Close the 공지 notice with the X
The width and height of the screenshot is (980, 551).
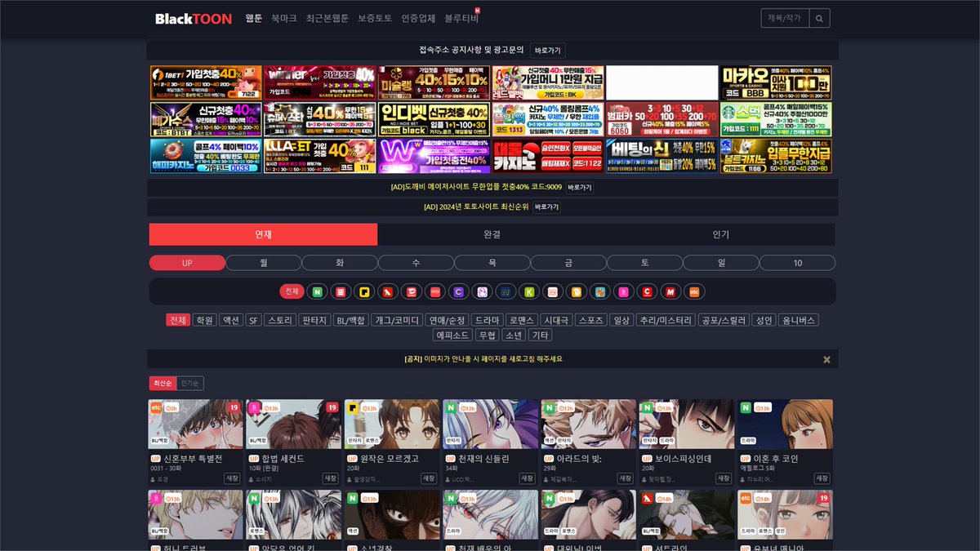click(826, 359)
